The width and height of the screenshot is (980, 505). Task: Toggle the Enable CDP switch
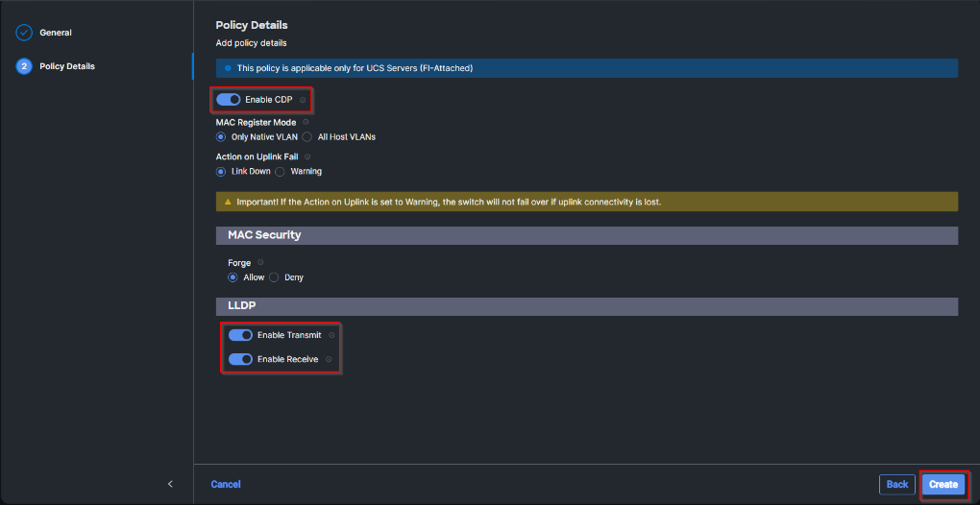(x=229, y=100)
